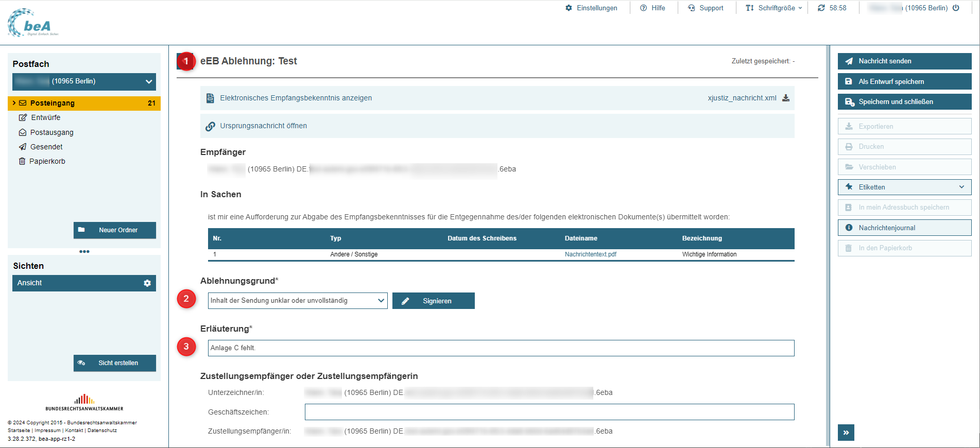Collapse the right panel with double-arrow icon

[846, 433]
